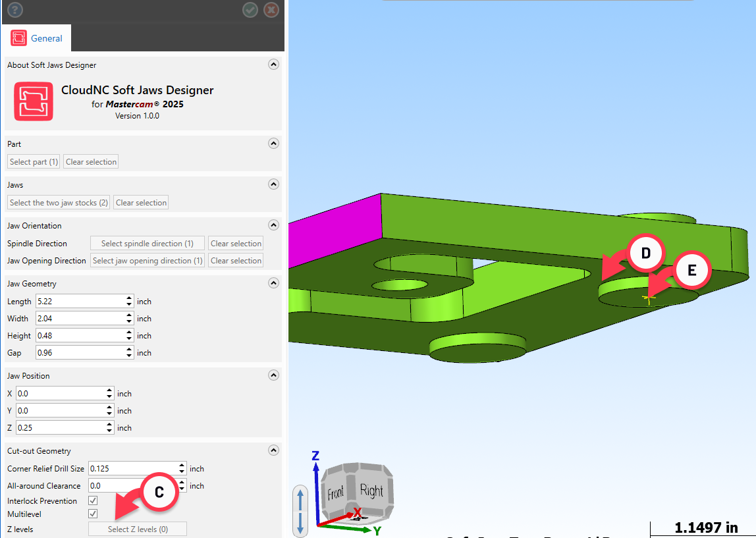Clear the Jaws selection
756x538 pixels.
[x=142, y=203]
